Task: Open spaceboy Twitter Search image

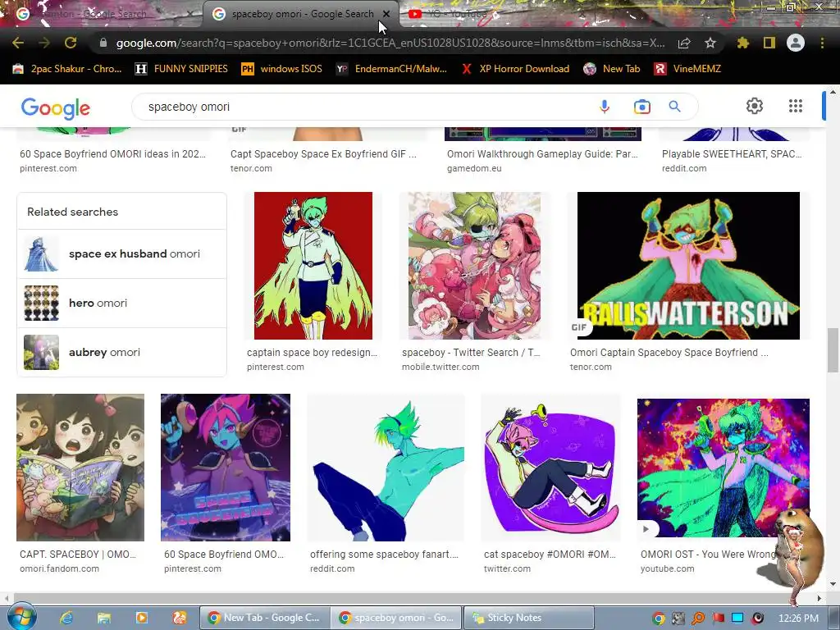Action: [474, 266]
